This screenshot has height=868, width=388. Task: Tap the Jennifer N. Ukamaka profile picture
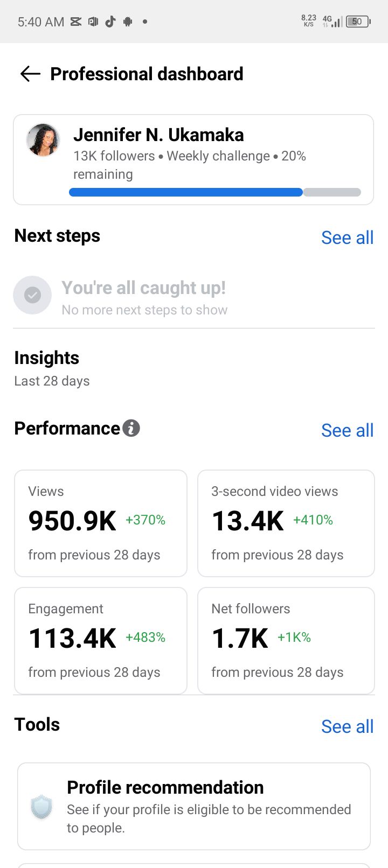[43, 140]
